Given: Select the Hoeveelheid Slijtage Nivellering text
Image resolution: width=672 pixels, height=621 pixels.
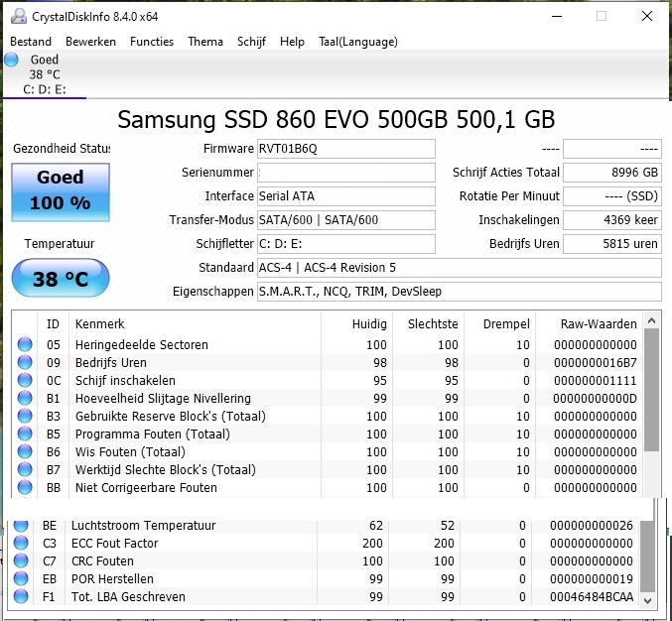Looking at the screenshot, I should (x=163, y=399).
